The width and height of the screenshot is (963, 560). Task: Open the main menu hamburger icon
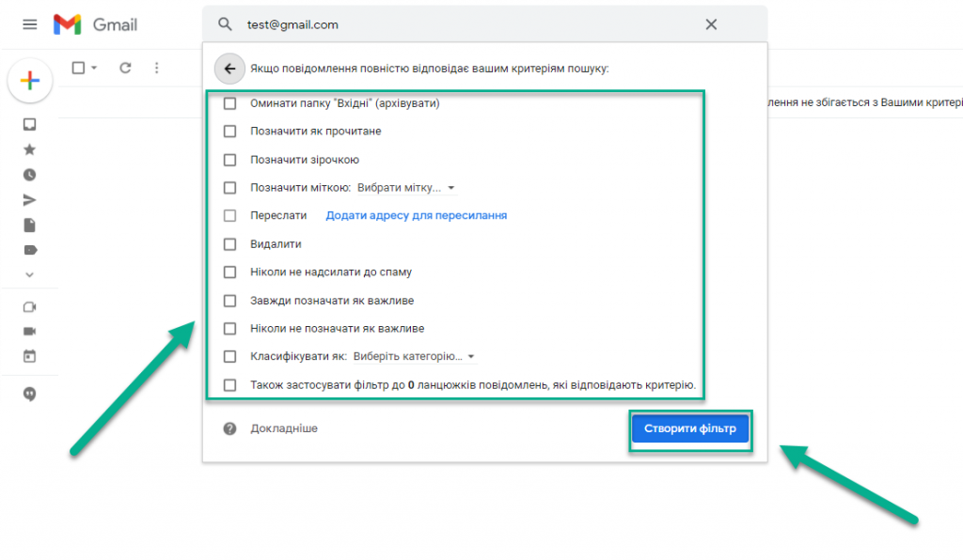[29, 24]
